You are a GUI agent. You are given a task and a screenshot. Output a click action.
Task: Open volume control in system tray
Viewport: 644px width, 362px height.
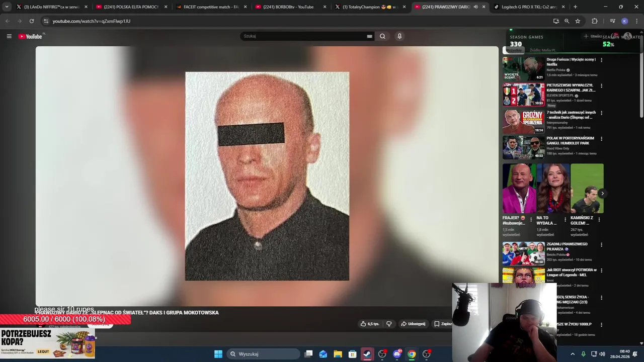click(602, 354)
